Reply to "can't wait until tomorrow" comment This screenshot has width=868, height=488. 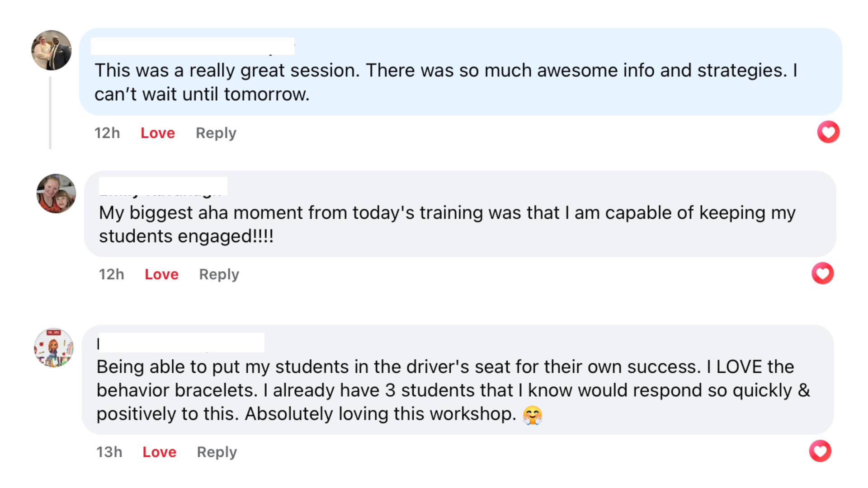point(216,133)
